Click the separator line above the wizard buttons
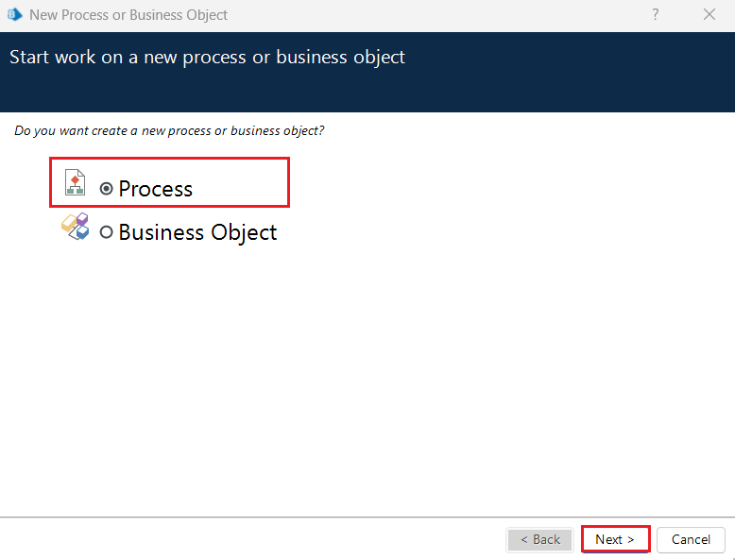The image size is (735, 560). 367,517
